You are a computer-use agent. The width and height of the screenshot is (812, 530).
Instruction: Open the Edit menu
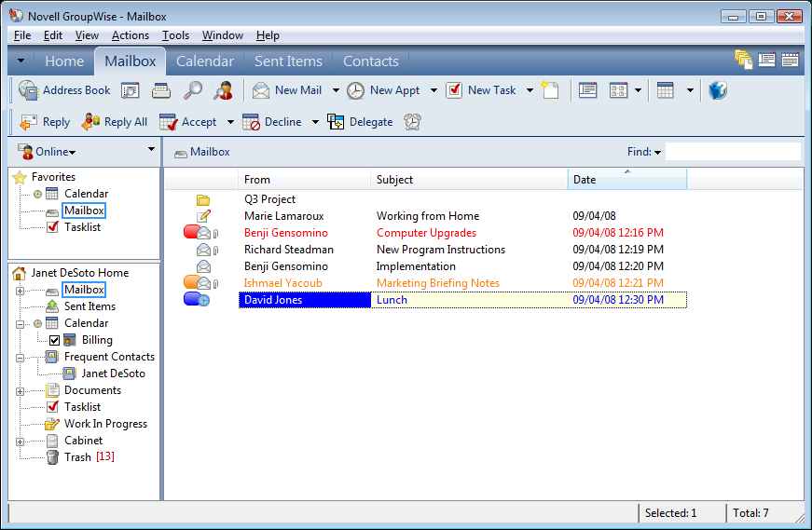pyautogui.click(x=53, y=35)
